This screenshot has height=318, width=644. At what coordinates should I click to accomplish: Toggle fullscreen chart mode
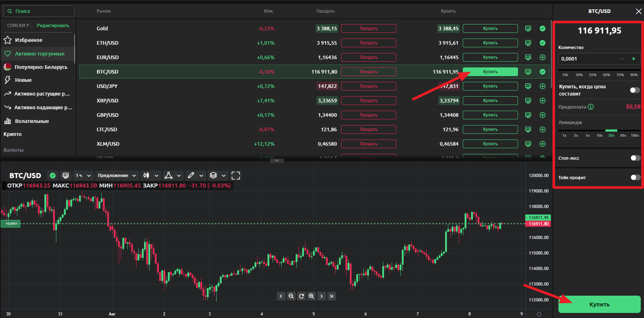236,176
